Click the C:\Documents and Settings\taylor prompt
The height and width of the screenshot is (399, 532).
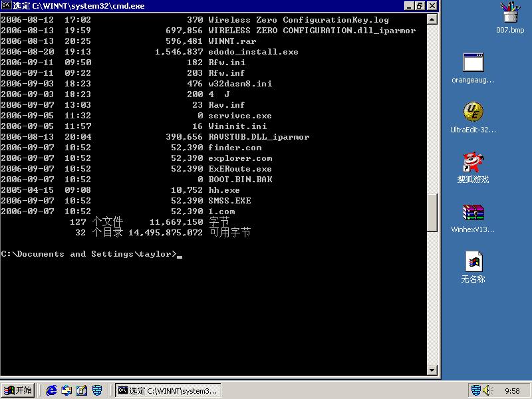(89, 254)
